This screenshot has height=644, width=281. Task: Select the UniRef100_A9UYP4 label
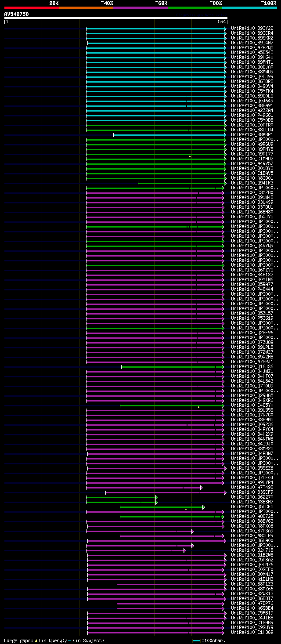[x=252, y=483]
